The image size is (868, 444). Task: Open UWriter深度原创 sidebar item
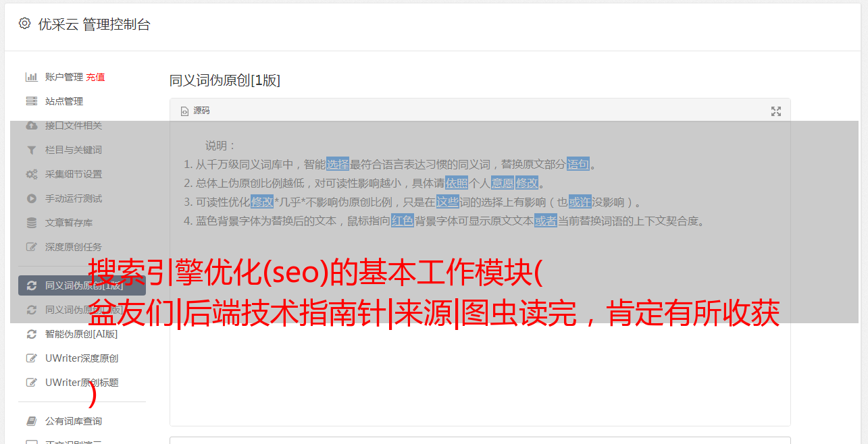[x=81, y=358]
